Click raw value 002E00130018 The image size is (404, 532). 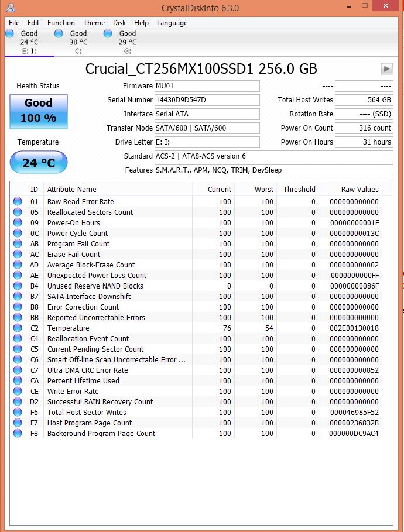point(354,328)
